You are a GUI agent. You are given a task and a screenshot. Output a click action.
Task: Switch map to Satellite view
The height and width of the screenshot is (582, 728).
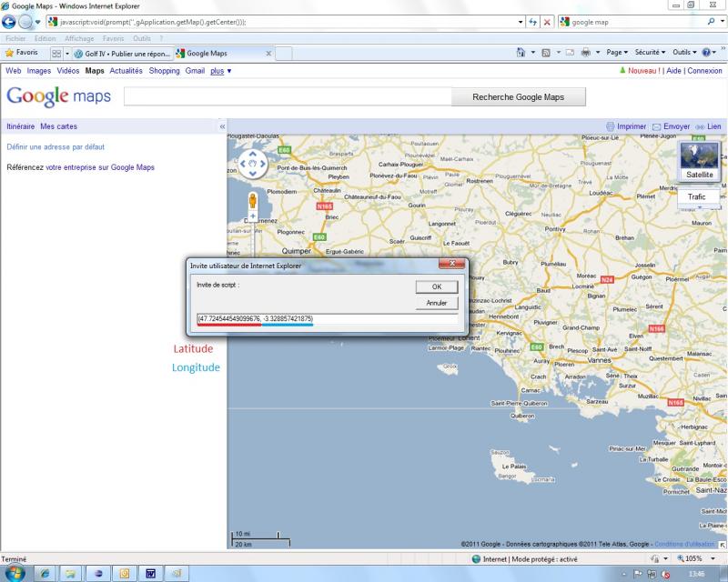pyautogui.click(x=699, y=161)
